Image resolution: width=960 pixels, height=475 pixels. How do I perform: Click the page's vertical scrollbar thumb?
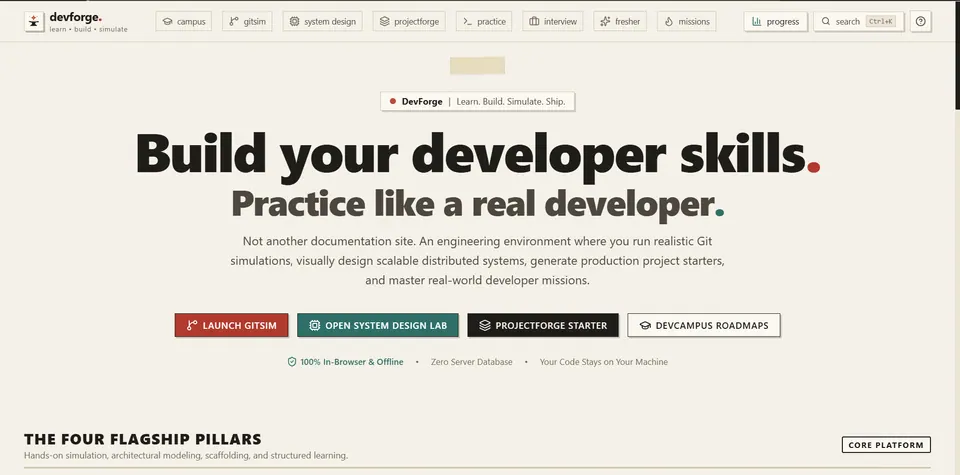pyautogui.click(x=958, y=55)
